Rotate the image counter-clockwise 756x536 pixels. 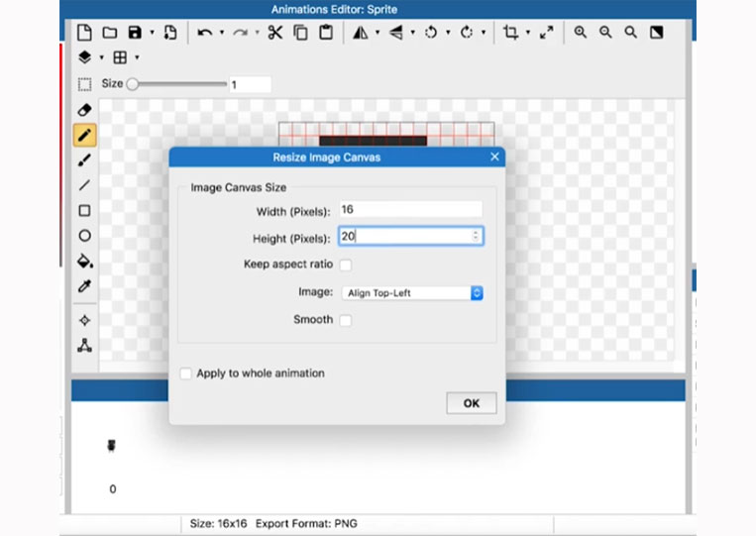[431, 33]
